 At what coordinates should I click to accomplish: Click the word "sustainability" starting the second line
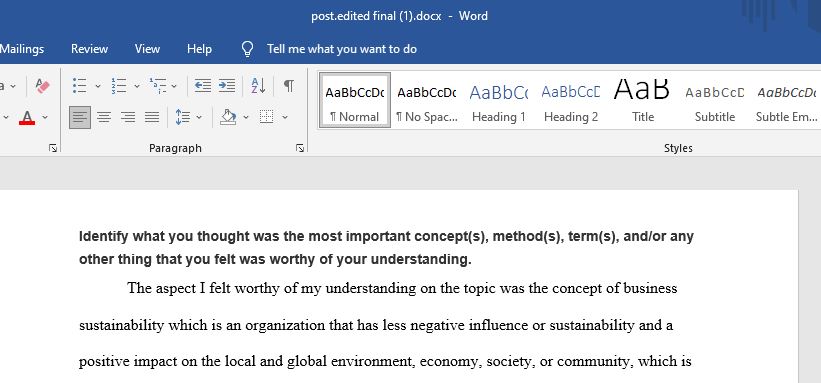coord(121,326)
